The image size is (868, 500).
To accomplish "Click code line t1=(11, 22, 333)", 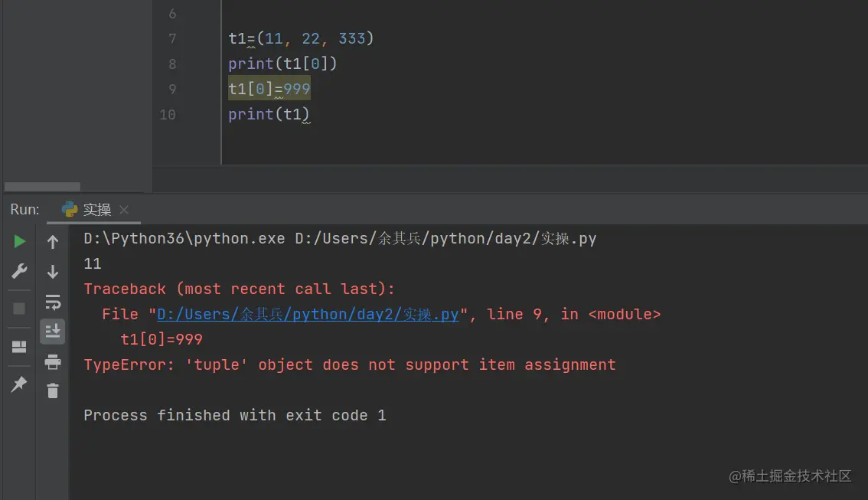I will point(301,38).
